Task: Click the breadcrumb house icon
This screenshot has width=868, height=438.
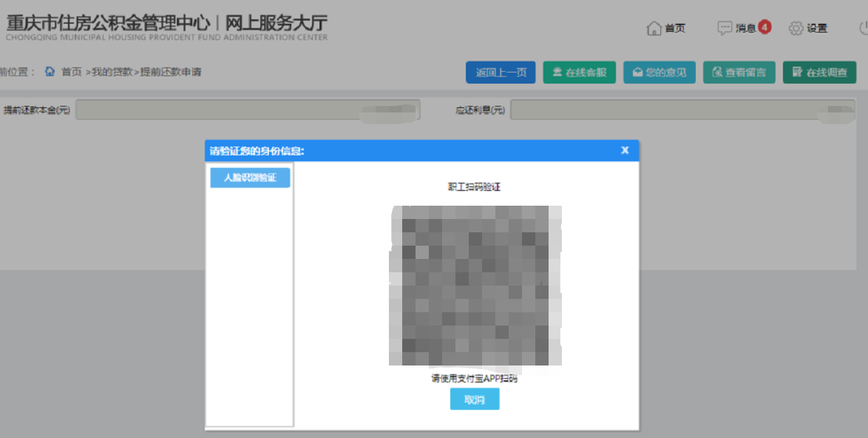Action: (50, 72)
